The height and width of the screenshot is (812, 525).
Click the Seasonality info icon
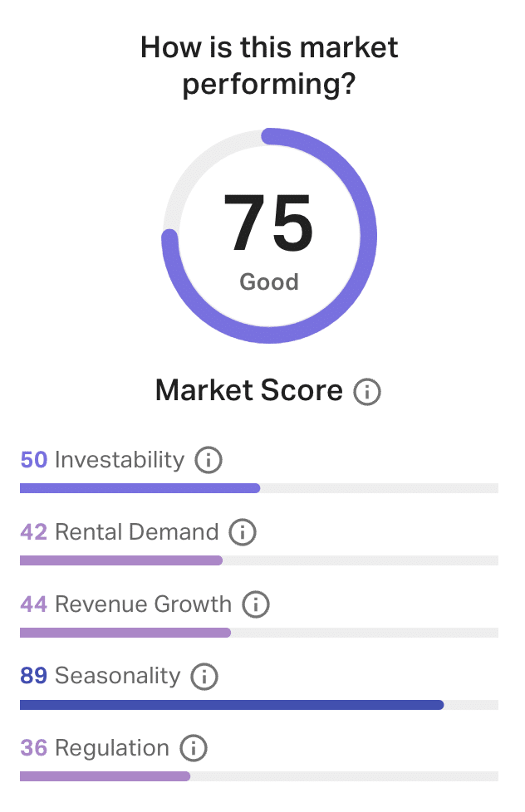click(x=204, y=677)
